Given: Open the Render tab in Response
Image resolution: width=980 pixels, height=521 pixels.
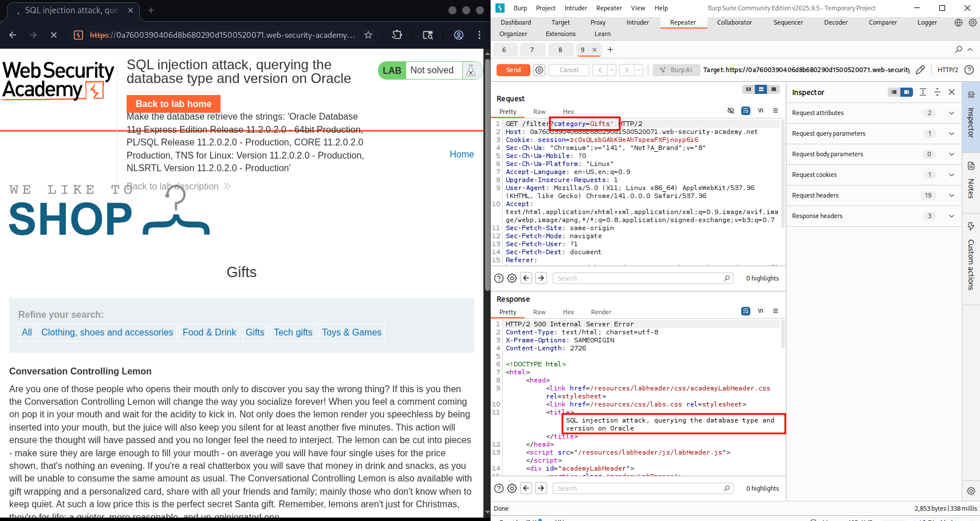Looking at the screenshot, I should (x=601, y=312).
